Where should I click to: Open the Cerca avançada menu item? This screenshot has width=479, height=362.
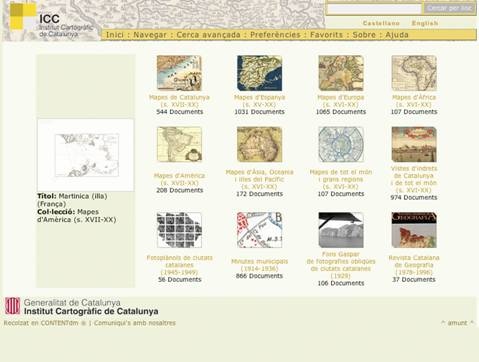coord(208,35)
